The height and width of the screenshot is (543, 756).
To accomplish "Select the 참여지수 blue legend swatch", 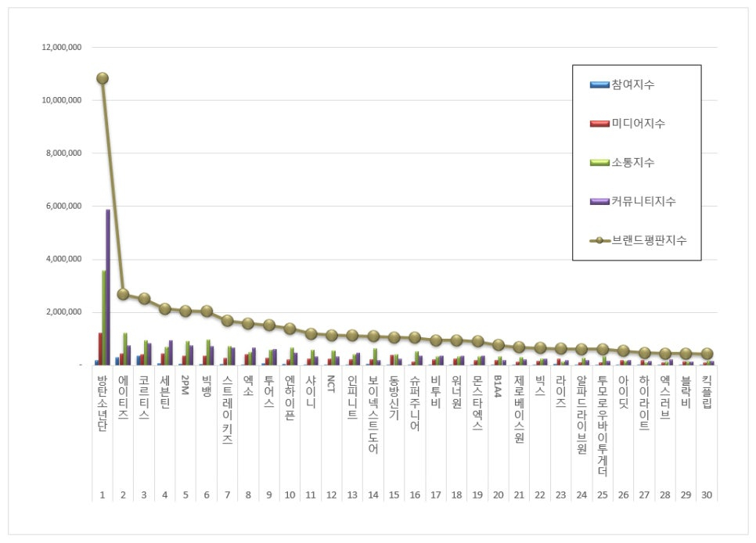I will point(599,85).
